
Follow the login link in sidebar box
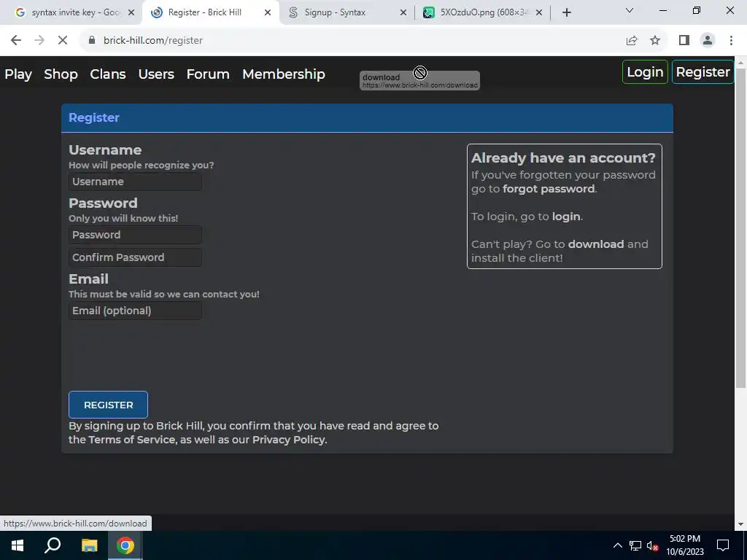566,217
